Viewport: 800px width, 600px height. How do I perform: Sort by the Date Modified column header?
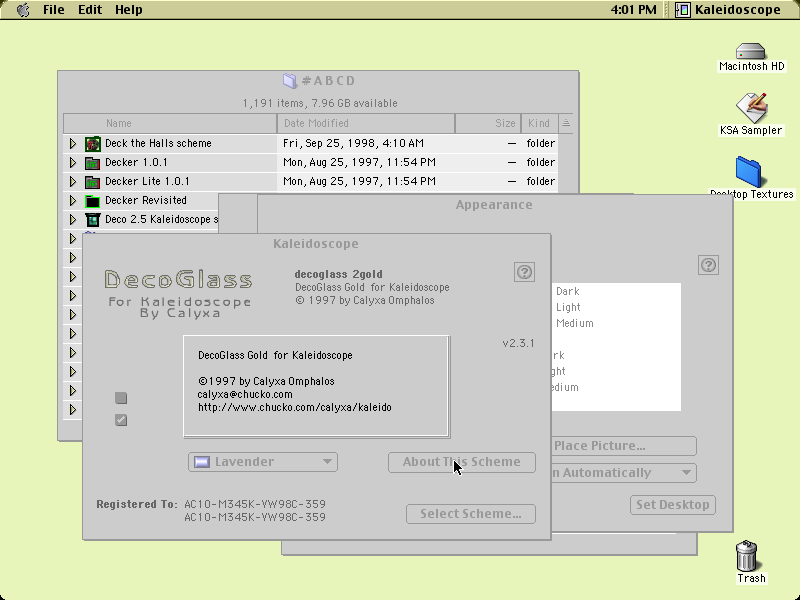[366, 123]
